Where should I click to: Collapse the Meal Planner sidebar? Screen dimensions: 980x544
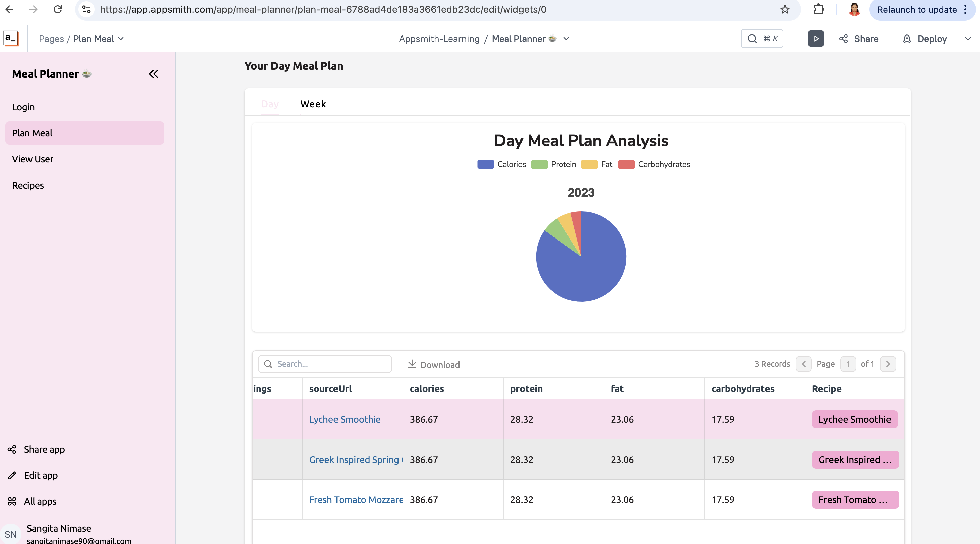click(x=153, y=74)
